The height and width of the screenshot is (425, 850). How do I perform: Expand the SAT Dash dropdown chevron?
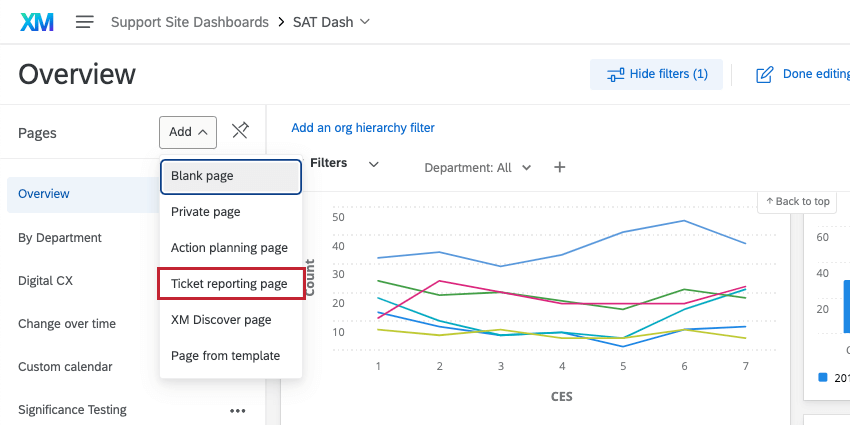364,22
